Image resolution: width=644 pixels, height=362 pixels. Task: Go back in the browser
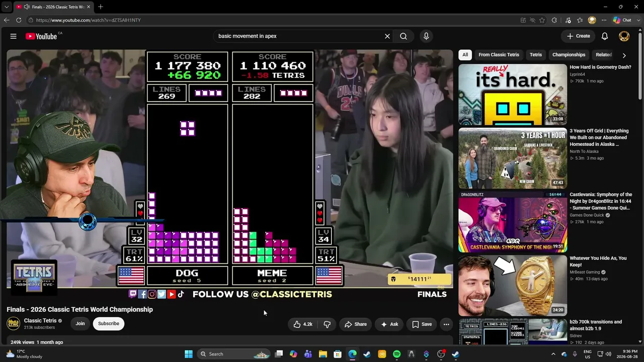point(7,20)
